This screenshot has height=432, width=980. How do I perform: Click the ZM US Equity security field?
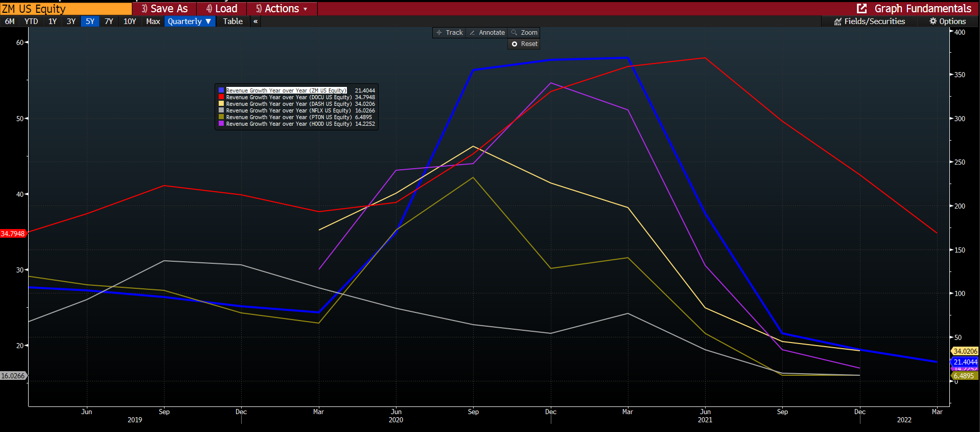pos(66,9)
